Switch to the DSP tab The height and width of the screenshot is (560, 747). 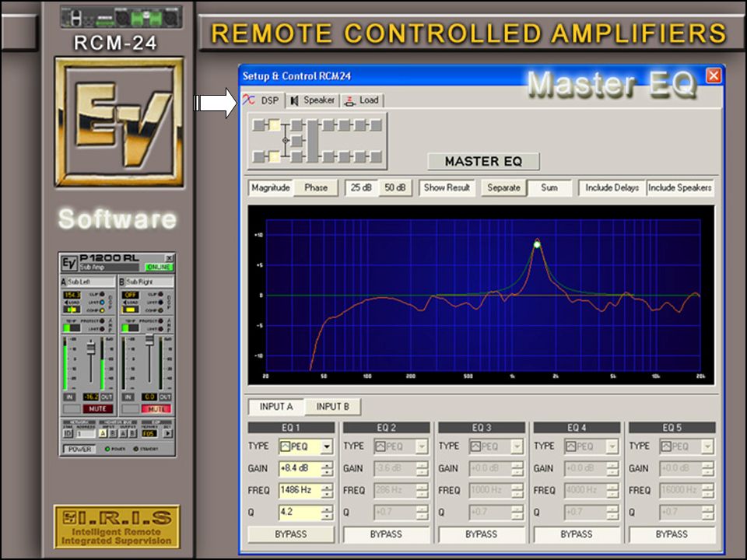[262, 100]
